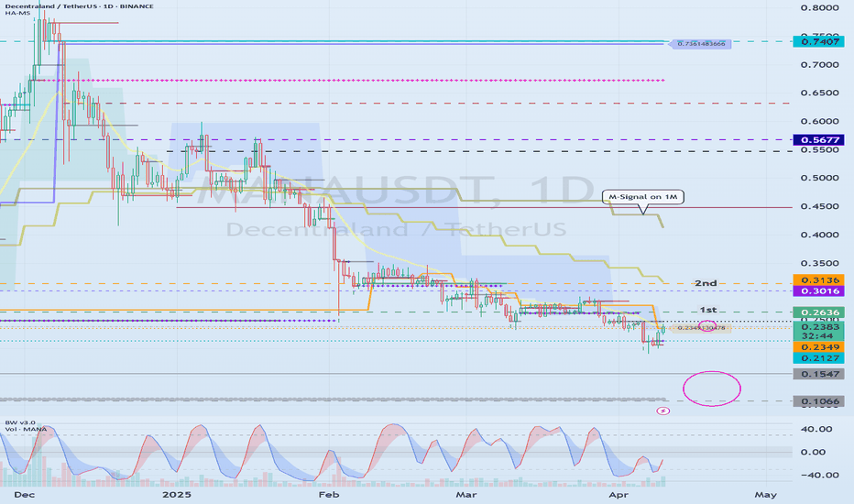The width and height of the screenshot is (854, 504).
Task: Click the 0.1066 gray price label
Action: click(x=818, y=401)
